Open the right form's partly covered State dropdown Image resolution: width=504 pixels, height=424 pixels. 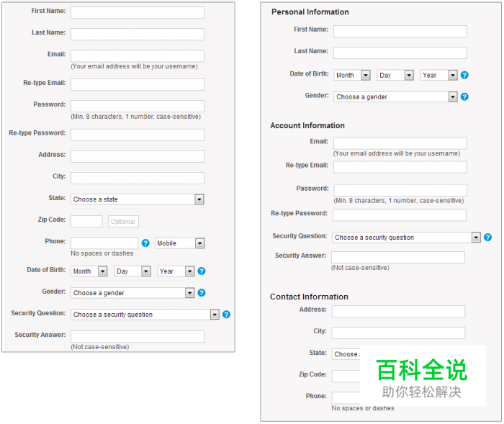(346, 354)
